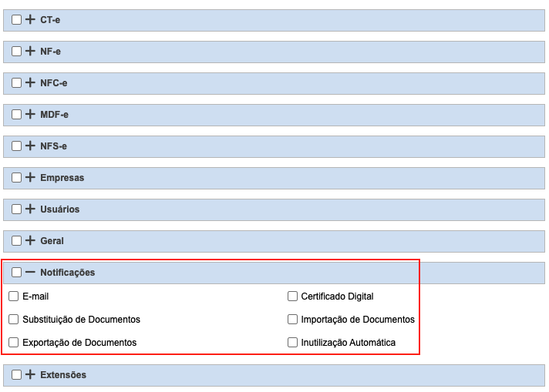Enable Inutilização Automática checkbox
The width and height of the screenshot is (549, 392).
point(293,343)
